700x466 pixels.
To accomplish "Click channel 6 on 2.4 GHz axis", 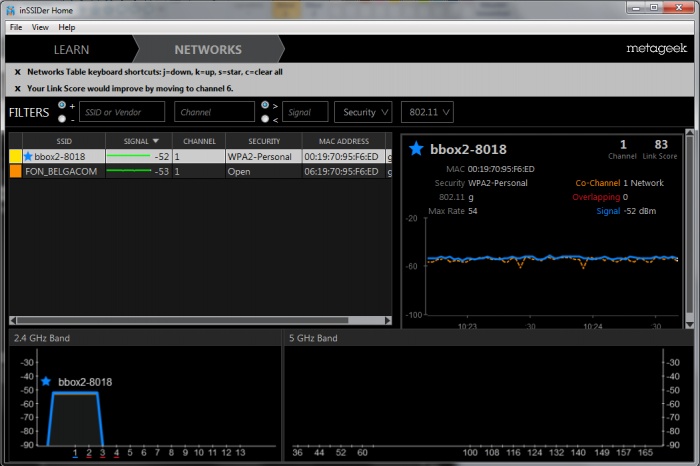I will point(144,453).
